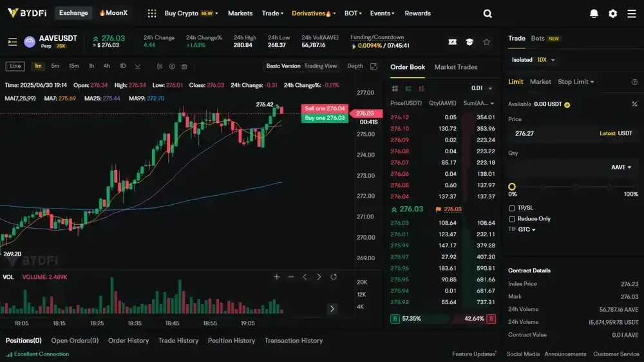The width and height of the screenshot is (644, 362).
Task: Show buy orders only view
Action: [408, 88]
